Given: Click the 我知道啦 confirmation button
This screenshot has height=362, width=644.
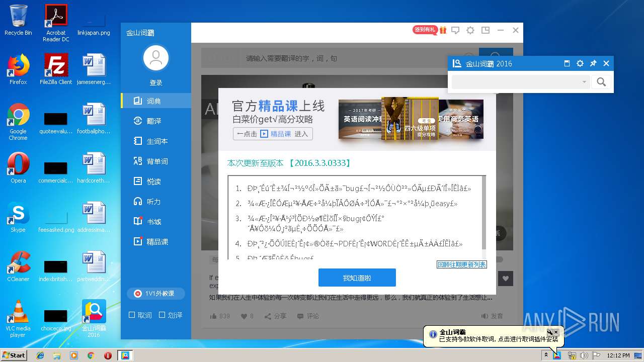Looking at the screenshot, I should coord(357,278).
